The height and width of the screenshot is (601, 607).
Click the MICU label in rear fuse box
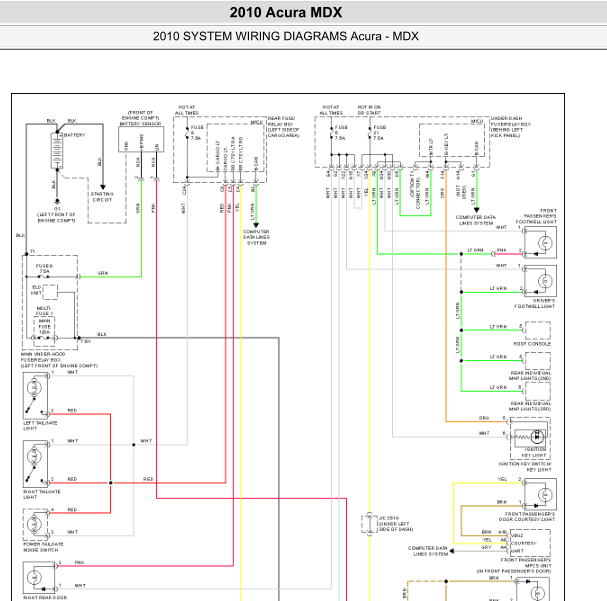(256, 122)
